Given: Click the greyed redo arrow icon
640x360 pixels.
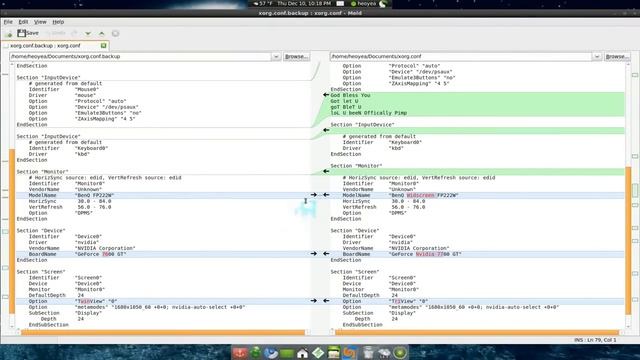Looking at the screenshot, I should [x=74, y=33].
